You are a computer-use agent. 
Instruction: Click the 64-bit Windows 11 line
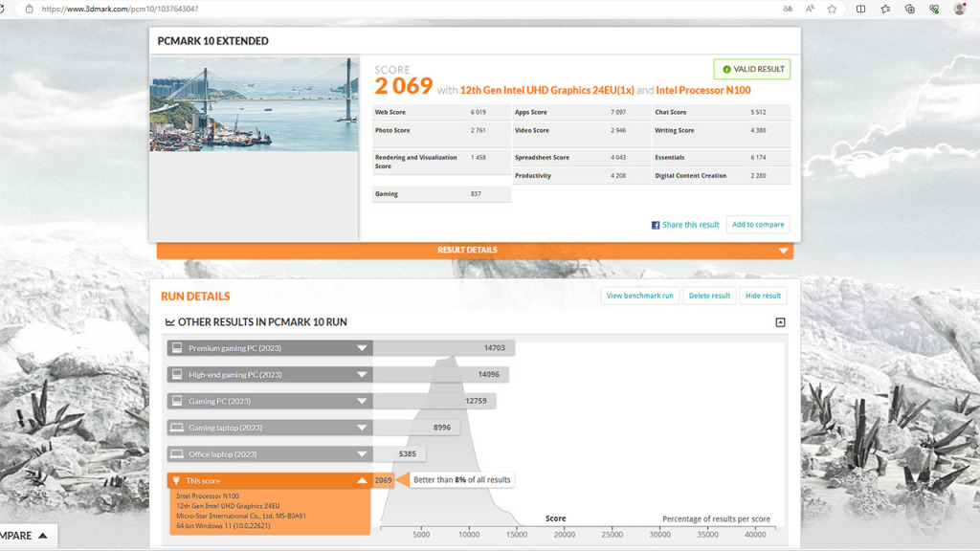point(223,526)
